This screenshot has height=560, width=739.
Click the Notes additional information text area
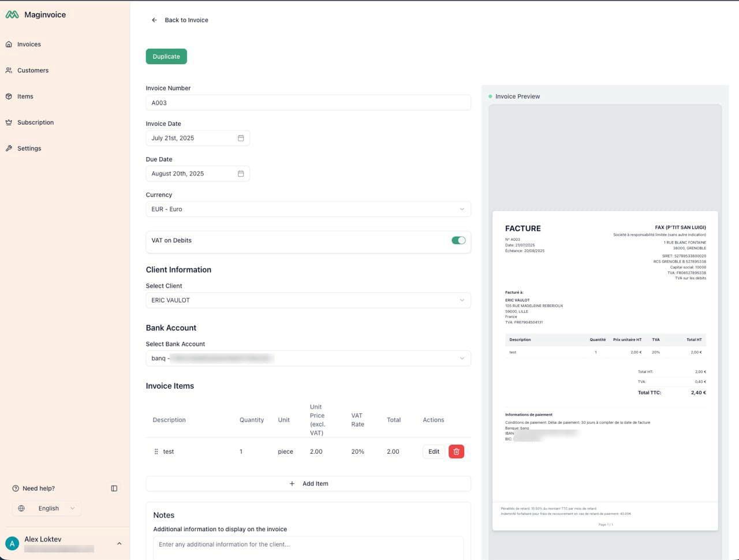tap(308, 548)
